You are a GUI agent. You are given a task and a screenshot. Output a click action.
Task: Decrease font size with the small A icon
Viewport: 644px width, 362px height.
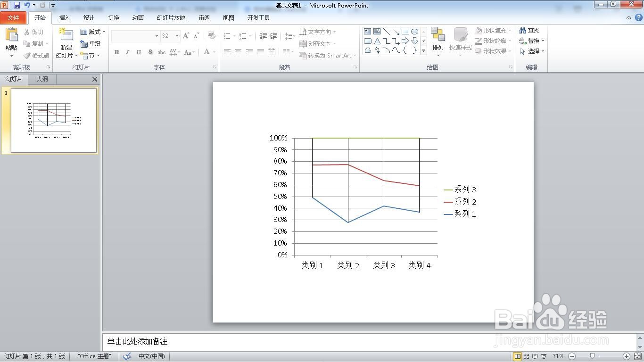197,36
